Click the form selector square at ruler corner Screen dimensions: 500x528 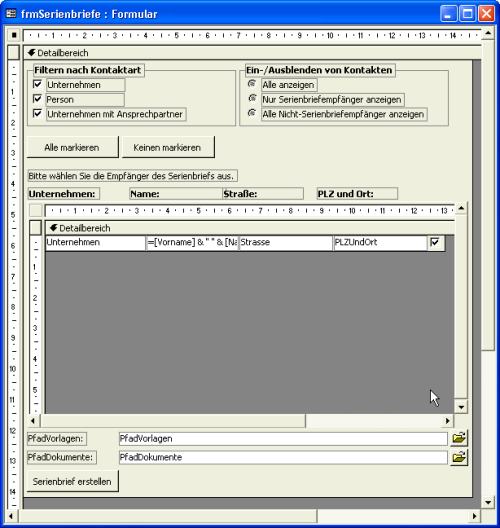[x=14, y=35]
